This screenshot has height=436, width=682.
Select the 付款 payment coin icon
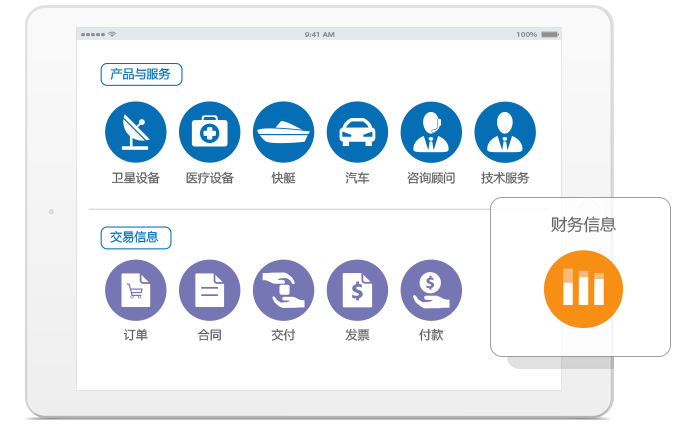pyautogui.click(x=431, y=290)
